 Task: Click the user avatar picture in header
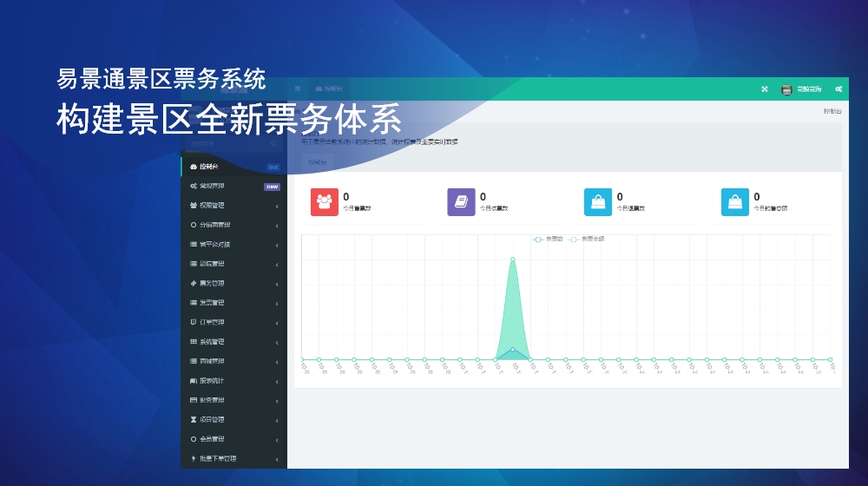(x=786, y=89)
